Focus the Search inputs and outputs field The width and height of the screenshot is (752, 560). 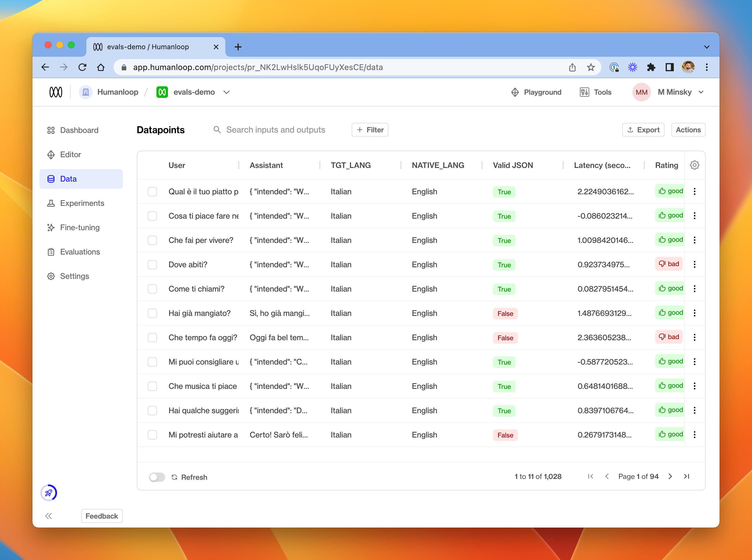(275, 130)
